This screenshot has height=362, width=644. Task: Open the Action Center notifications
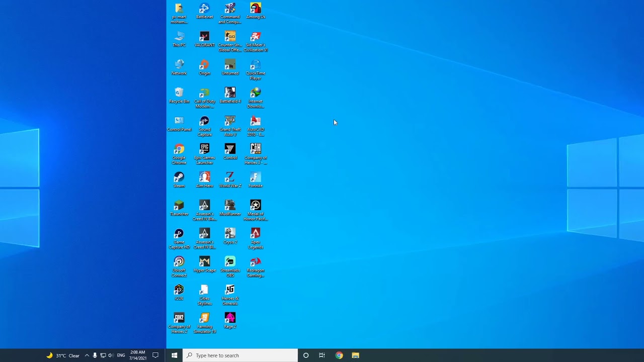(155, 355)
